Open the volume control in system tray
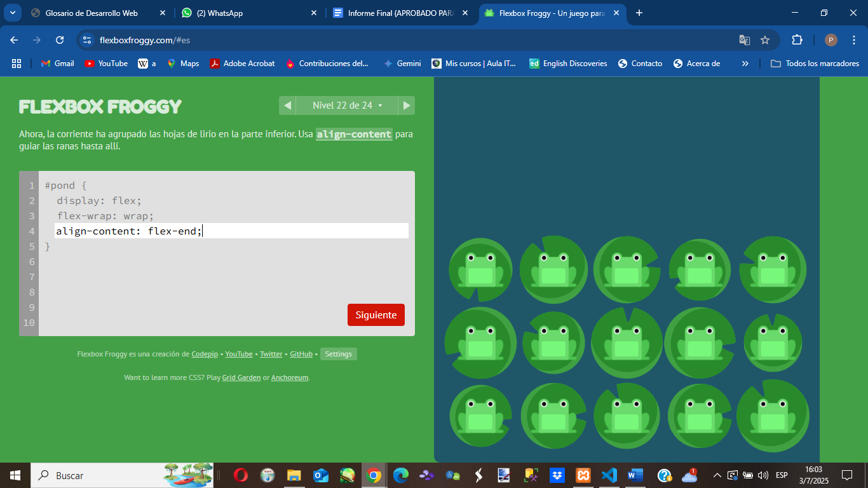The width and height of the screenshot is (868, 488). click(x=763, y=475)
